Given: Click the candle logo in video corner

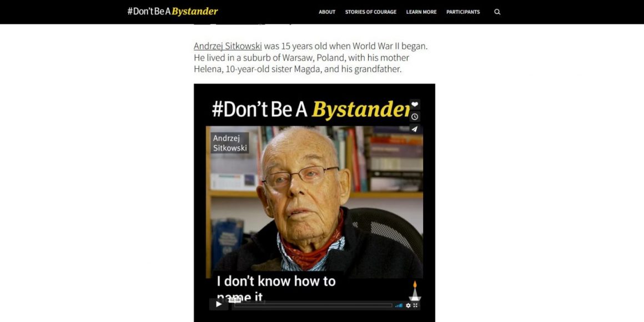Looking at the screenshot, I should [x=414, y=291].
